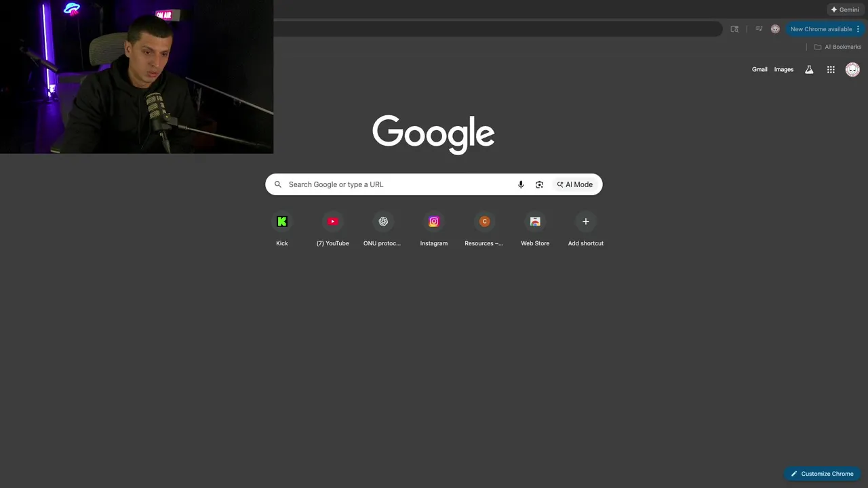Viewport: 868px width, 488px height.
Task: Open the Search Labs flask icon
Action: [x=809, y=69]
